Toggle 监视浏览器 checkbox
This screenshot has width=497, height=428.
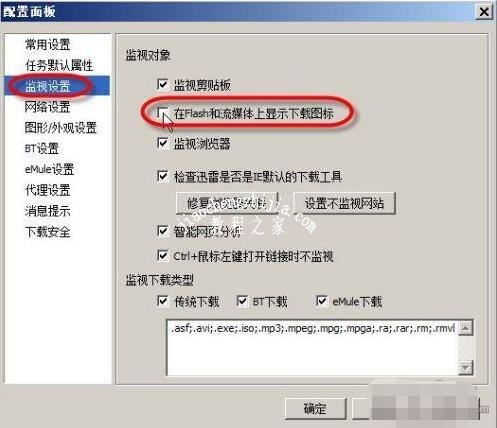(162, 143)
